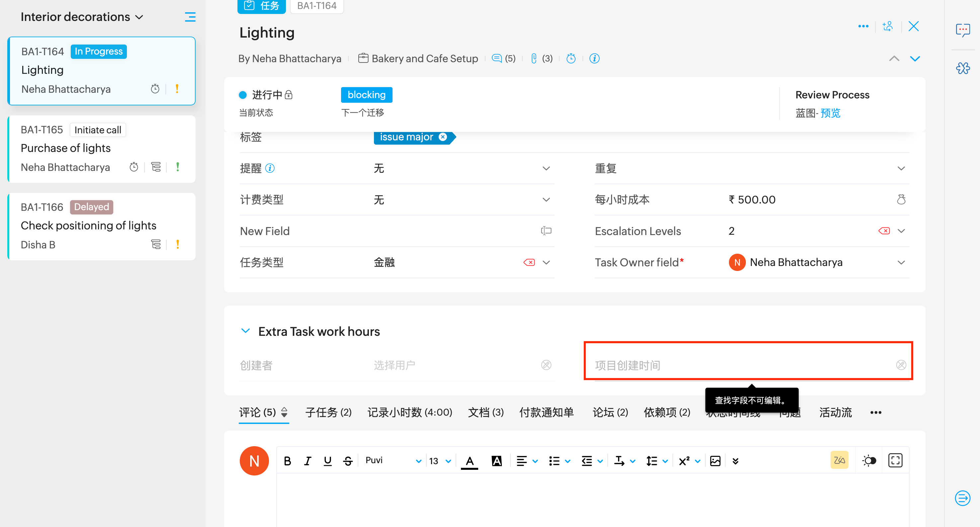Image resolution: width=980 pixels, height=527 pixels.
Task: Collapse the Extra Task work hours section
Action: (246, 331)
